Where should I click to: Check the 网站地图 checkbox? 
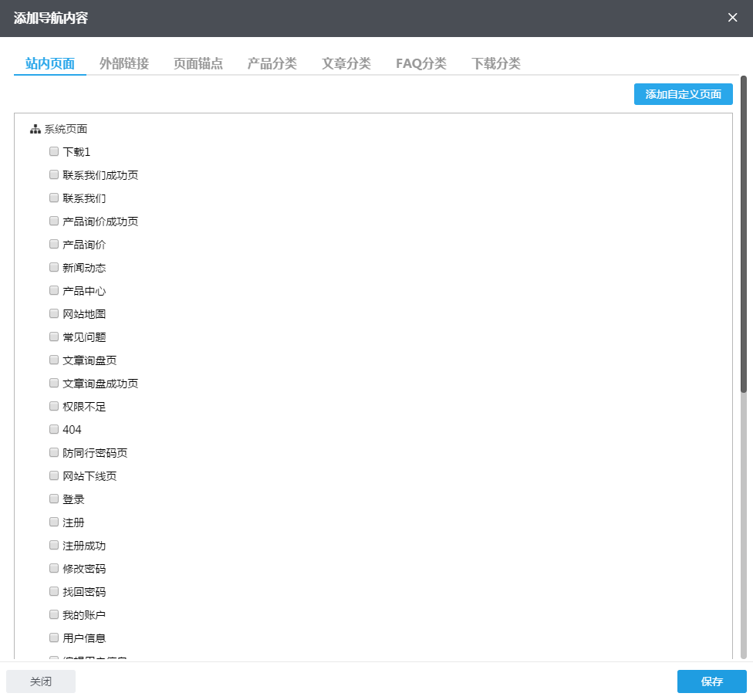(x=53, y=313)
